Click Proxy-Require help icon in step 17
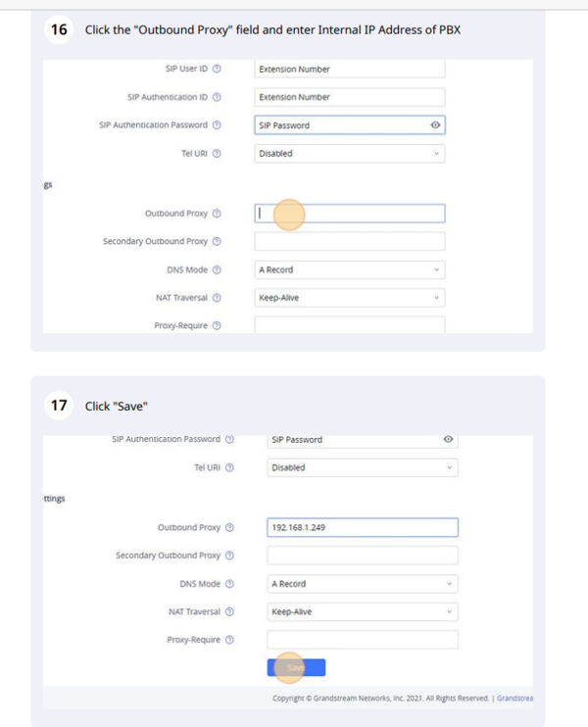The image size is (588, 727). click(x=229, y=640)
